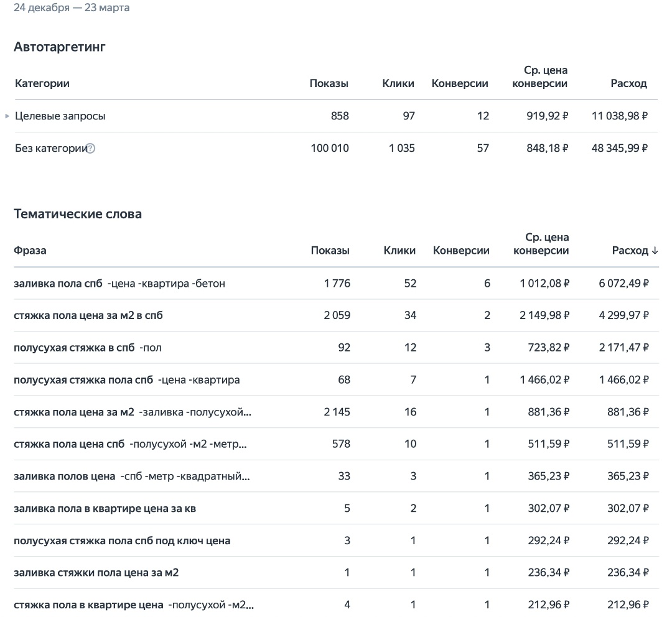Click the date range 24 декабря — 23 марта
The image size is (672, 617).
[72, 8]
